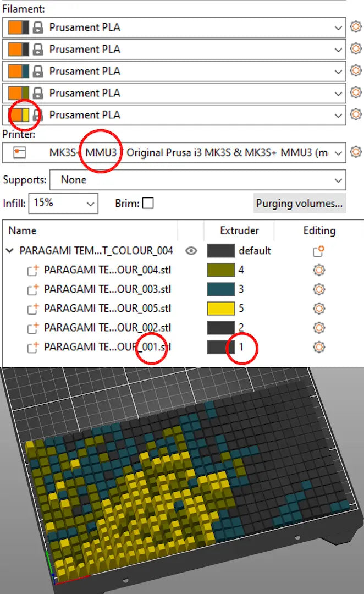Select PARAGAMI TE...OUR_004.stl row
This screenshot has height=594, width=364.
click(107, 270)
